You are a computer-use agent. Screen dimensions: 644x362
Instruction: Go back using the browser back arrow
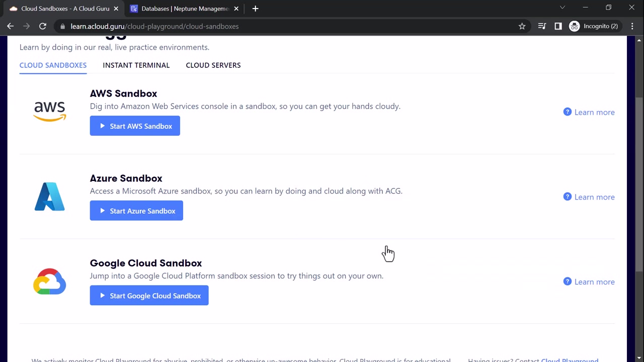tap(11, 26)
